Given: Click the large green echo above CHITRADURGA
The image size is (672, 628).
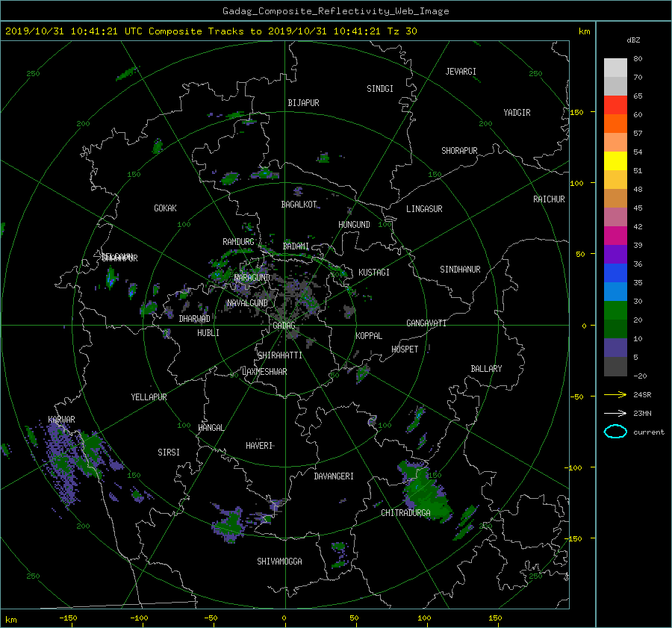Looking at the screenshot, I should coord(426,493).
